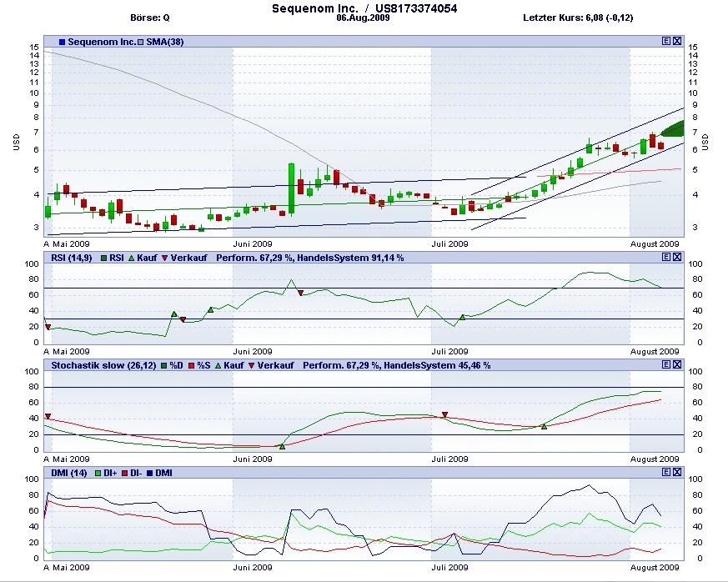
Task: Open the edit settings for the main price chart
Action: (x=665, y=40)
